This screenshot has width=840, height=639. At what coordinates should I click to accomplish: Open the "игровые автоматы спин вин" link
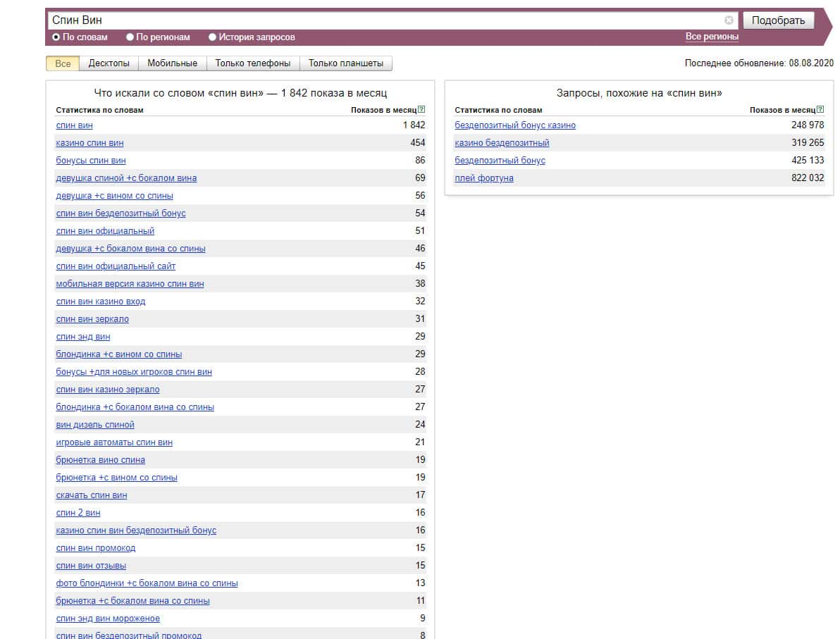tap(114, 442)
